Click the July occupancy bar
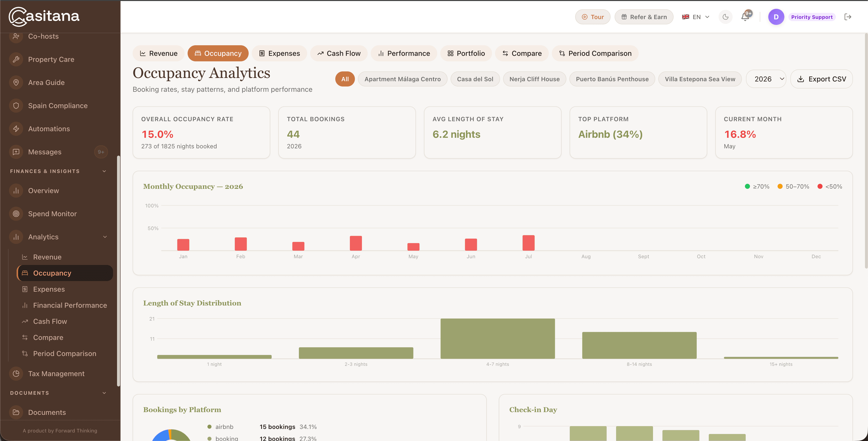868x441 pixels. pos(528,243)
